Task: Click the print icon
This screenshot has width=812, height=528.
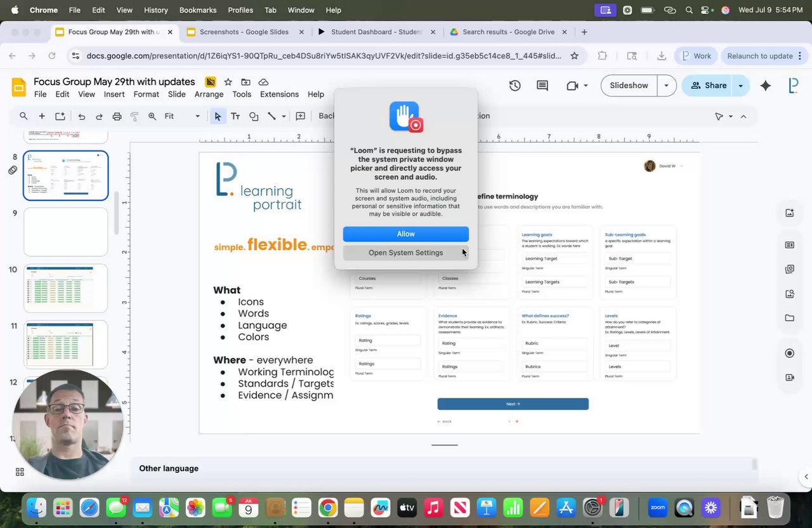Action: (117, 116)
